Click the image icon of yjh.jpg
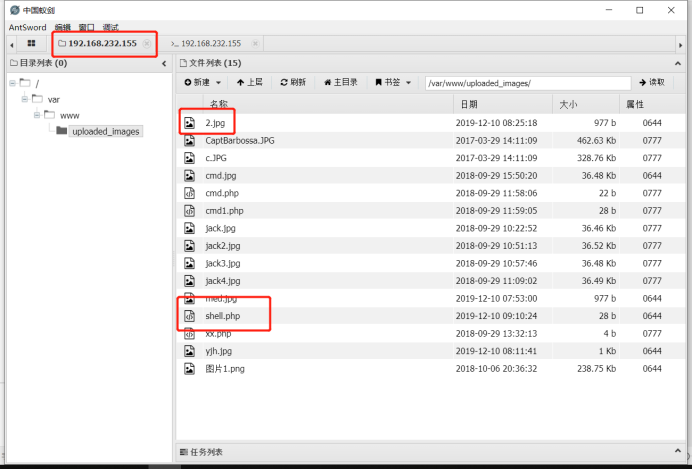Viewport: 692px width, 470px height. coord(189,351)
